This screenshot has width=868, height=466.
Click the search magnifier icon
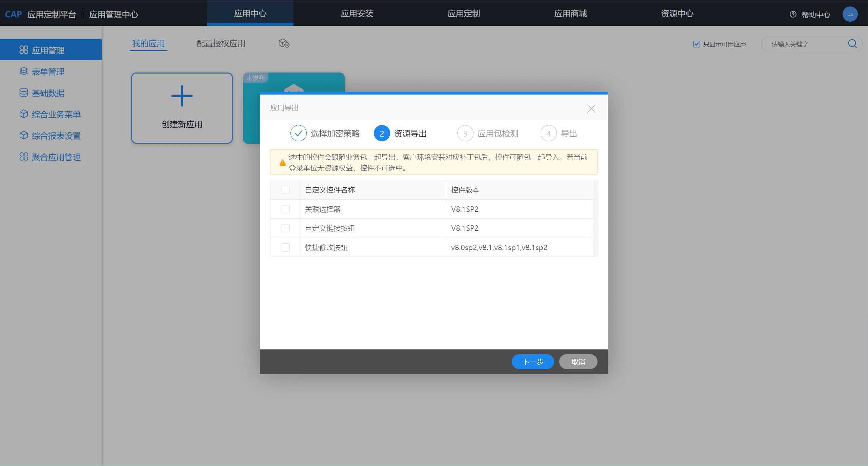pyautogui.click(x=852, y=44)
